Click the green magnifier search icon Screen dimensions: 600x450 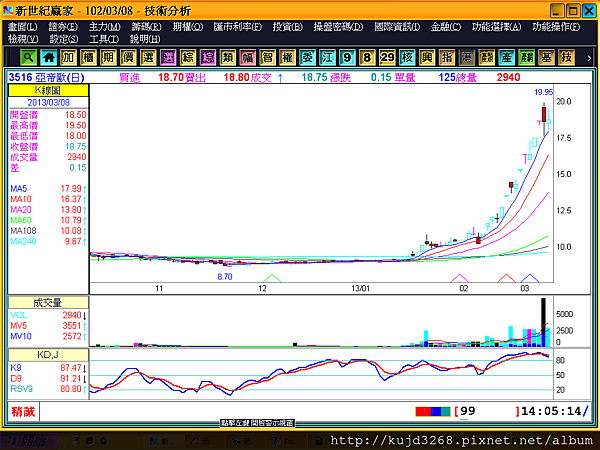(x=28, y=58)
